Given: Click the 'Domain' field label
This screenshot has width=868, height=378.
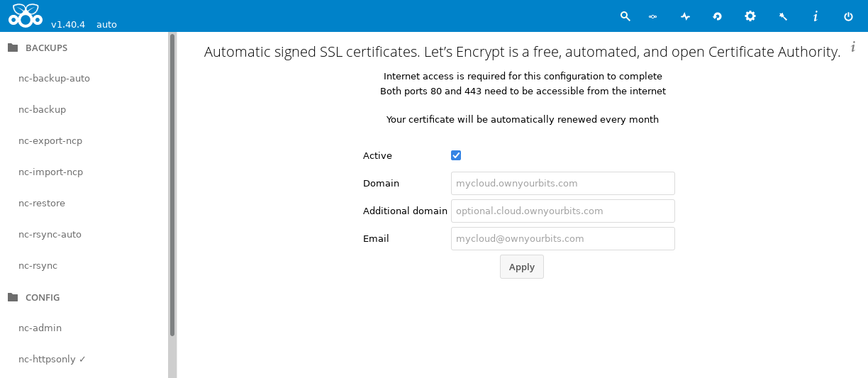Looking at the screenshot, I should [381, 183].
